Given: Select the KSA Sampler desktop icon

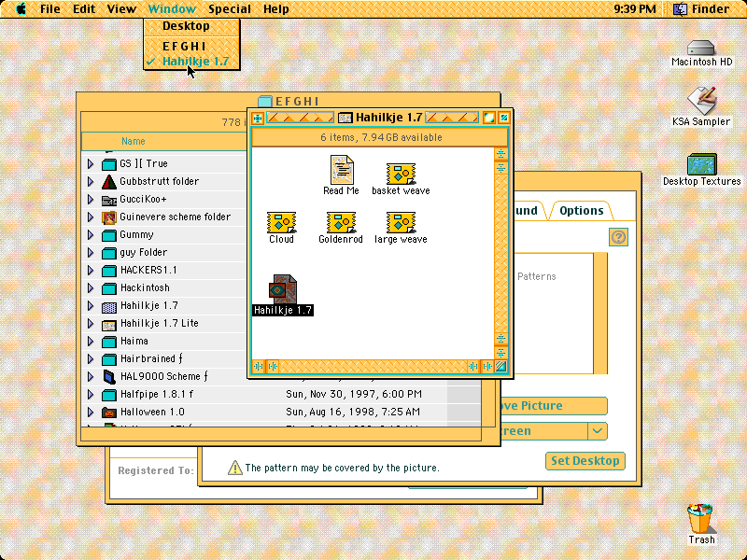Looking at the screenshot, I should [x=701, y=101].
